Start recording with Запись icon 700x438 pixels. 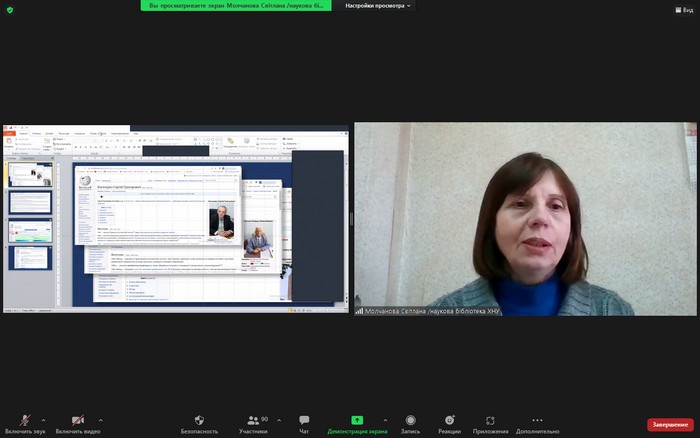(x=410, y=423)
